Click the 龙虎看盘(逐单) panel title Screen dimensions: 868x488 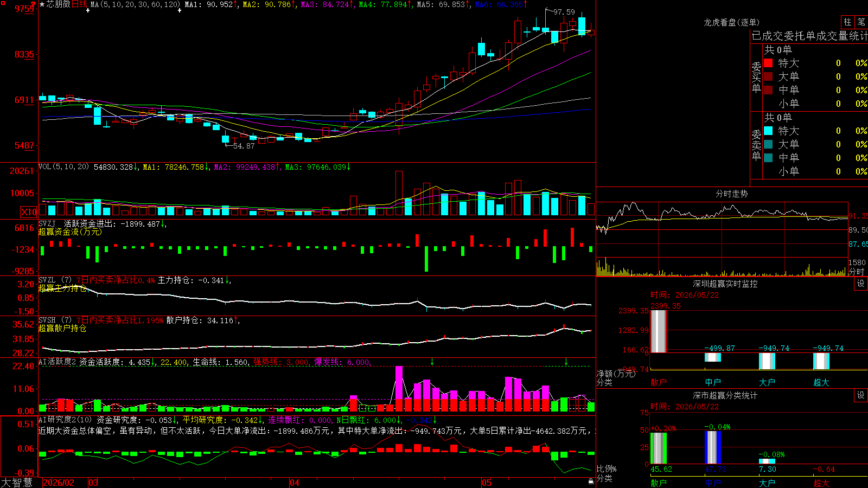coord(731,22)
